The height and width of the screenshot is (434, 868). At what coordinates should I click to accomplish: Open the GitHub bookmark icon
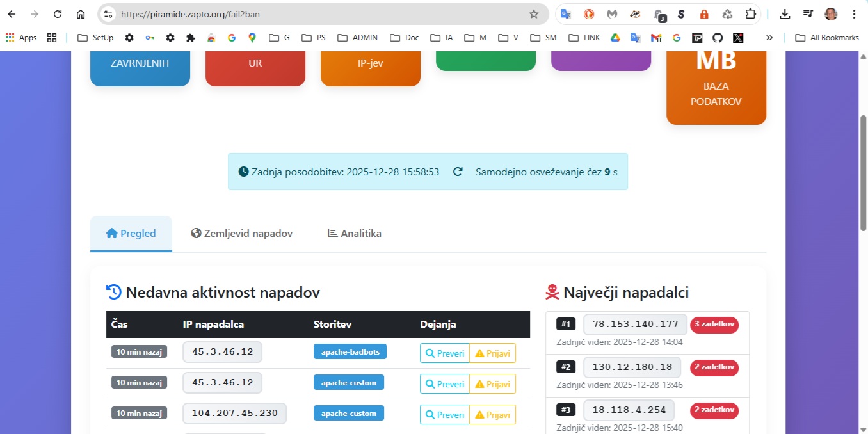[718, 38]
